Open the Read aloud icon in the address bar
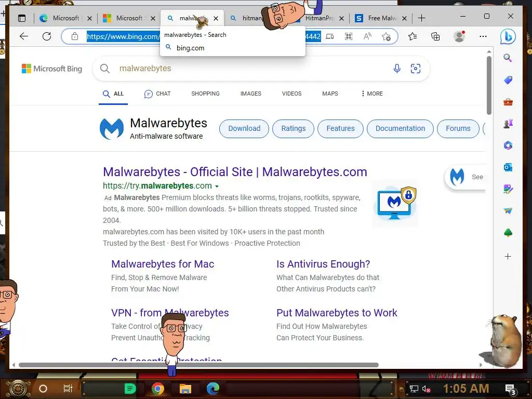The image size is (532, 399). click(x=367, y=36)
